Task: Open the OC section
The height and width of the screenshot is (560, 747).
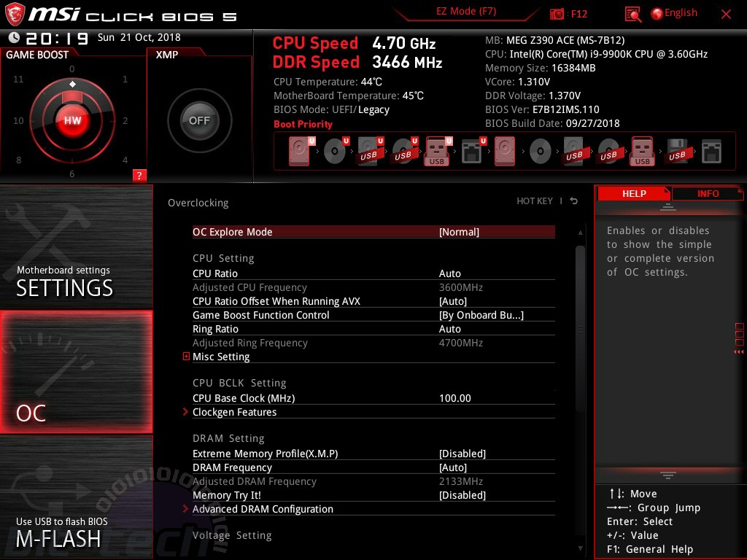Action: (76, 372)
